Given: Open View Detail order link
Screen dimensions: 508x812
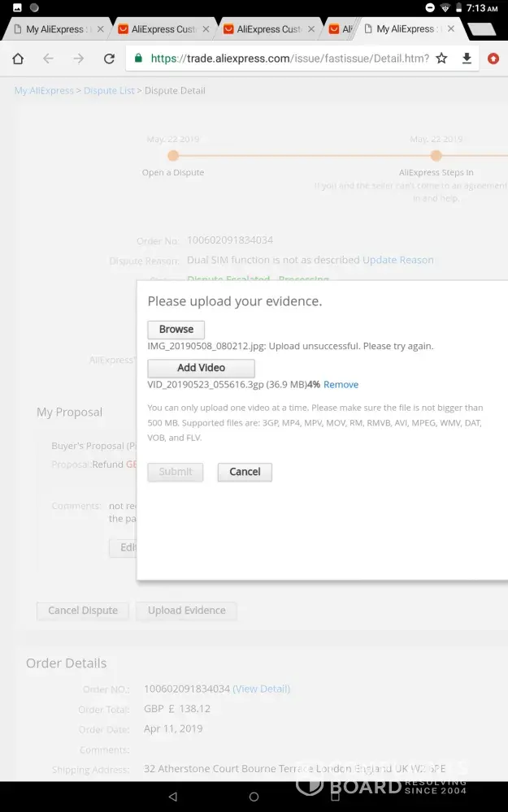Looking at the screenshot, I should (x=261, y=689).
